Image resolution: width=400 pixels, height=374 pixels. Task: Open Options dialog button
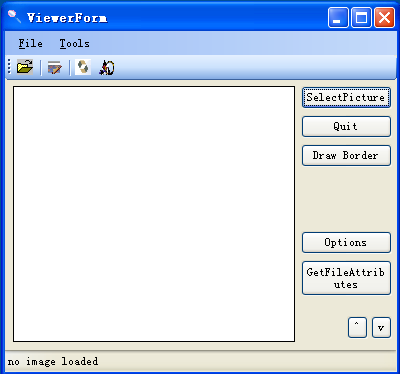coord(346,242)
